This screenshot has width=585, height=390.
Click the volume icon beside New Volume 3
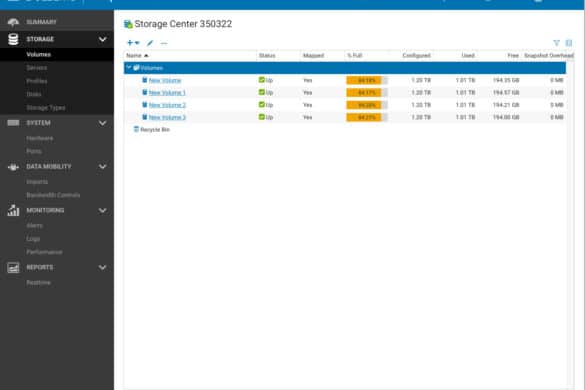coord(145,117)
